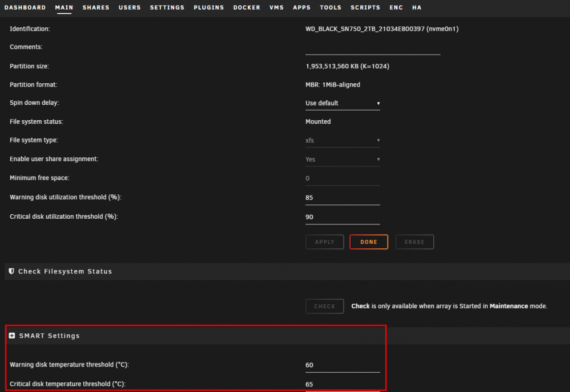
Task: Click the 'SMART Settings' section title
Action: (x=50, y=336)
